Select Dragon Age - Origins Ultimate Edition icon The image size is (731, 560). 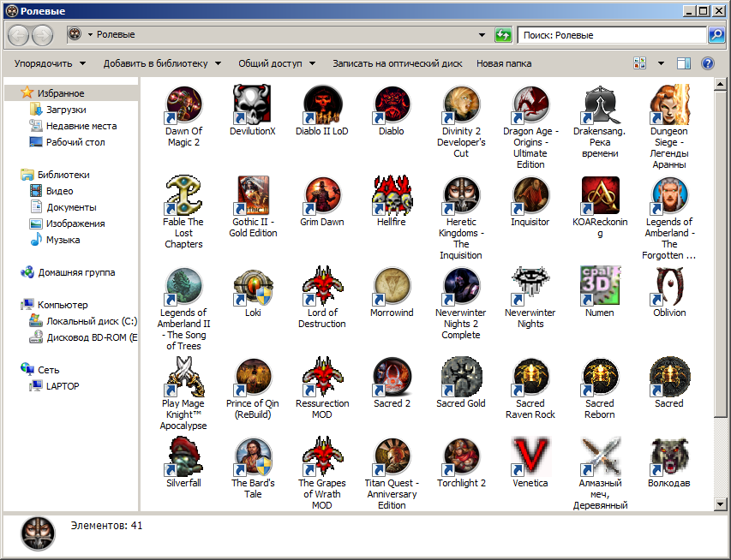tap(530, 104)
